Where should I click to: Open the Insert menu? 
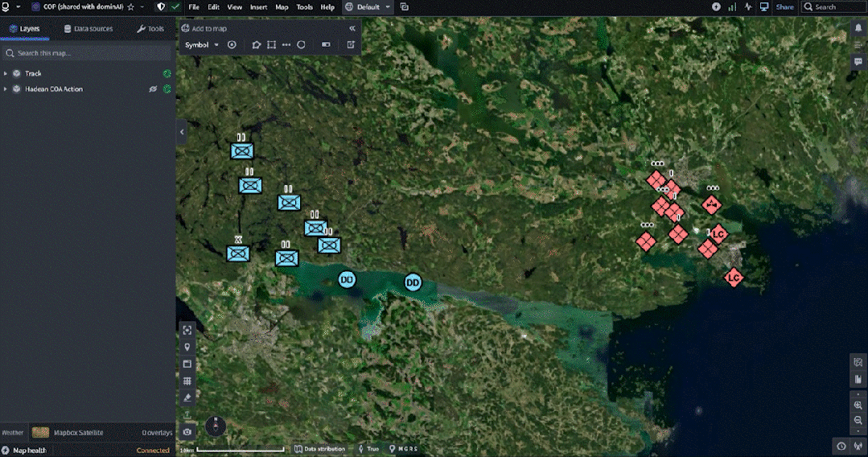coord(258,7)
